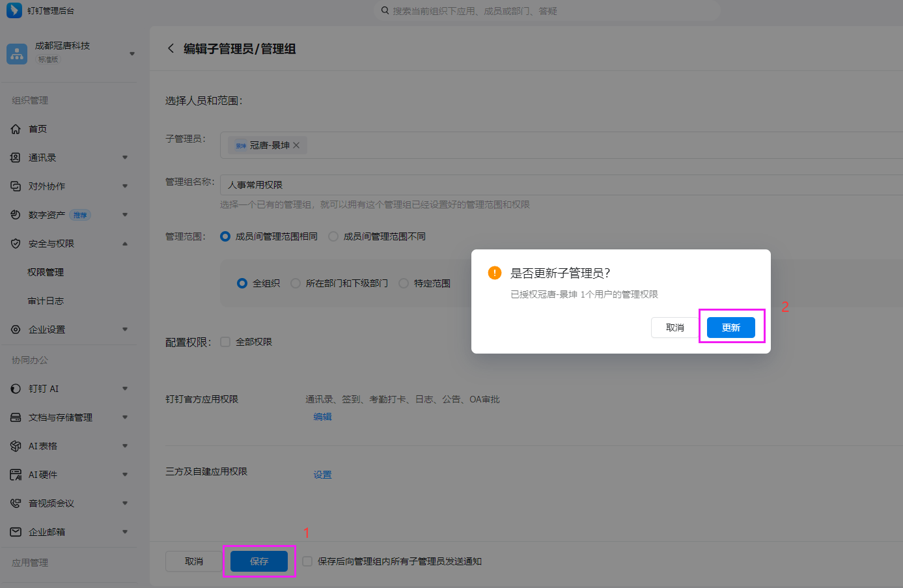This screenshot has height=588, width=903.
Task: Click the DingTalk logo icon
Action: 14,10
